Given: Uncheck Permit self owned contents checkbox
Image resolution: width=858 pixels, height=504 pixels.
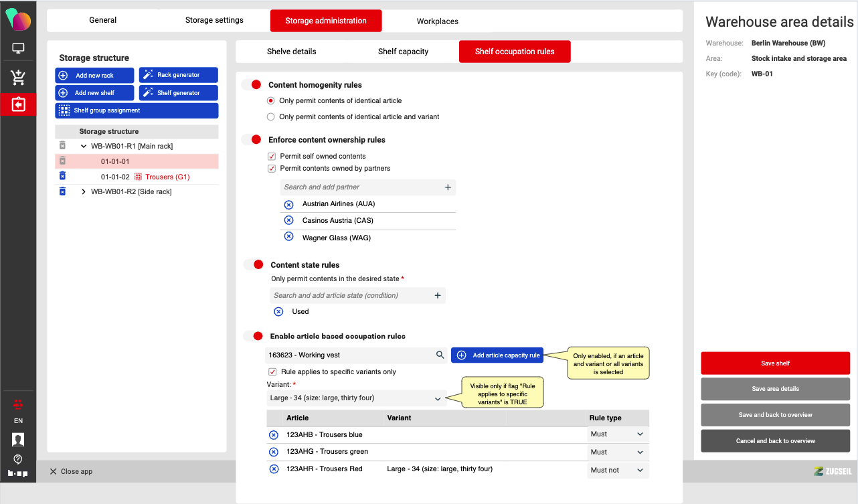Looking at the screenshot, I should [x=272, y=156].
